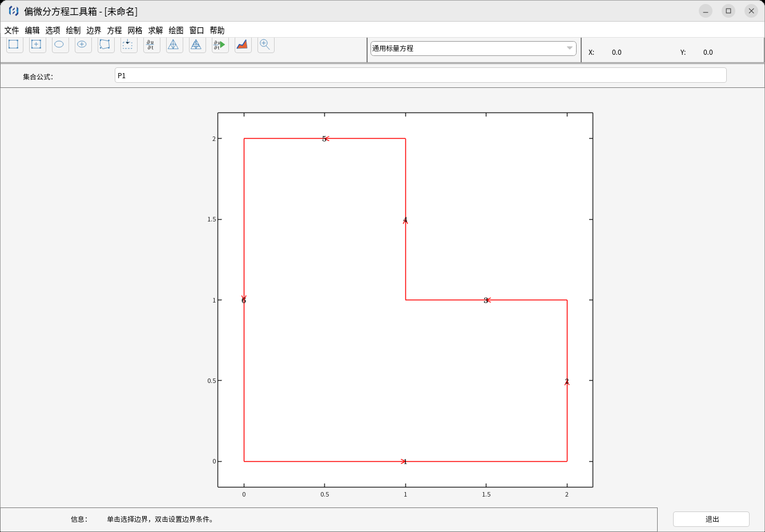The width and height of the screenshot is (765, 532).
Task: Activate the zoom magnifier tool
Action: coord(265,45)
